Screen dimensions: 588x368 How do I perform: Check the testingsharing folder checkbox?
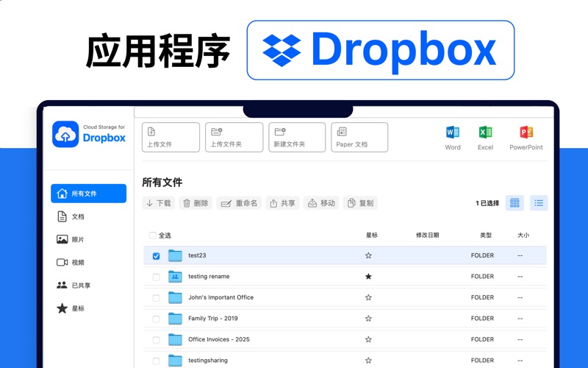(x=156, y=361)
